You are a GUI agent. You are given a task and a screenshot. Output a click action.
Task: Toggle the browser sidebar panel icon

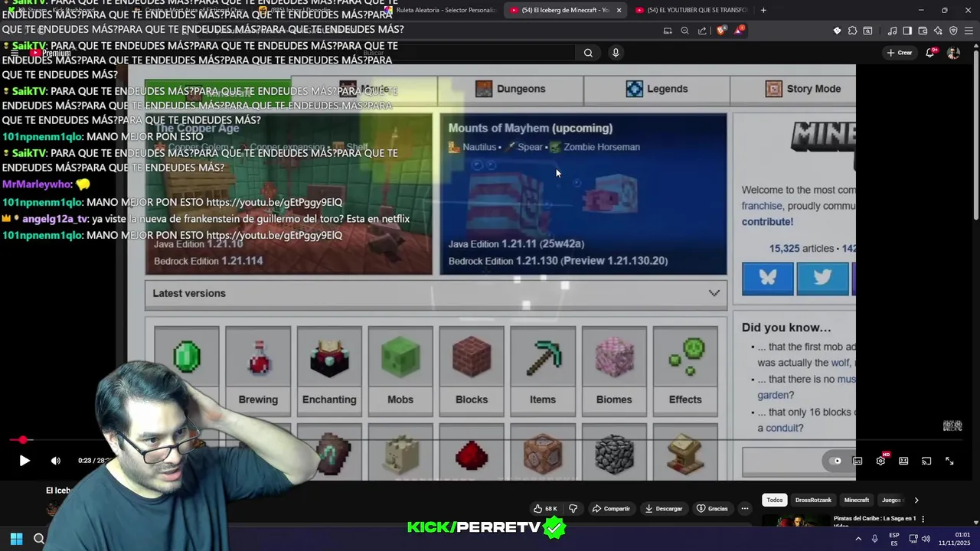(x=907, y=31)
